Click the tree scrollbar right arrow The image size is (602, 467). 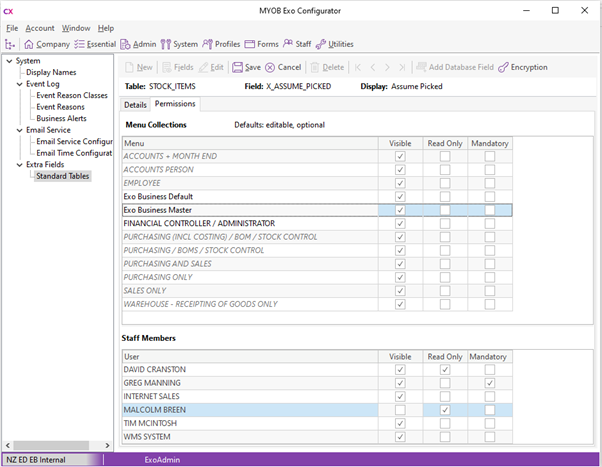coord(107,445)
